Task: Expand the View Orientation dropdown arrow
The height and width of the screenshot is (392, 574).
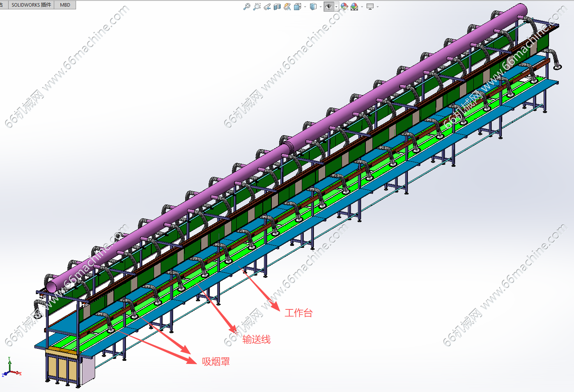Action: pos(305,7)
